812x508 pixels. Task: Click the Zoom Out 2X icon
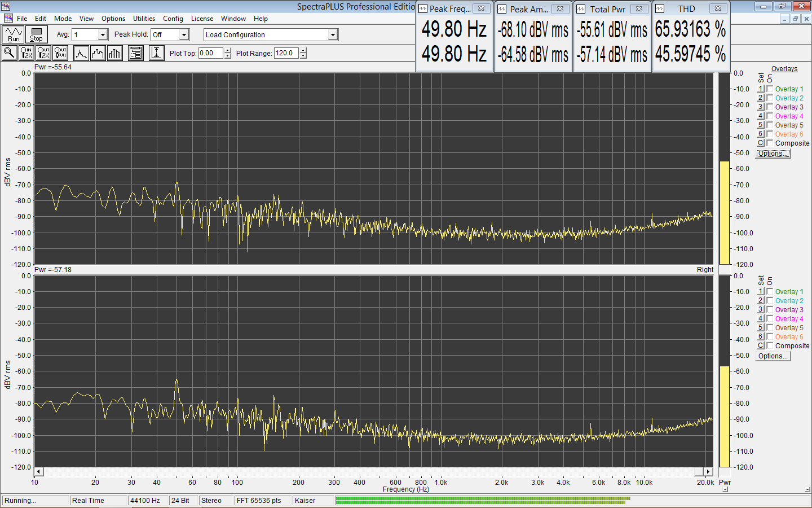coord(43,53)
